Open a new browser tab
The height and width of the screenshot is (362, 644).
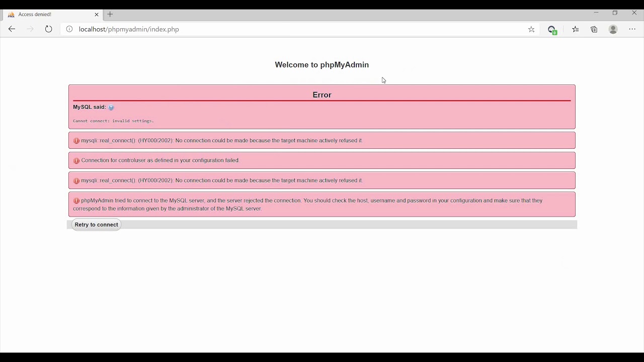[110, 14]
